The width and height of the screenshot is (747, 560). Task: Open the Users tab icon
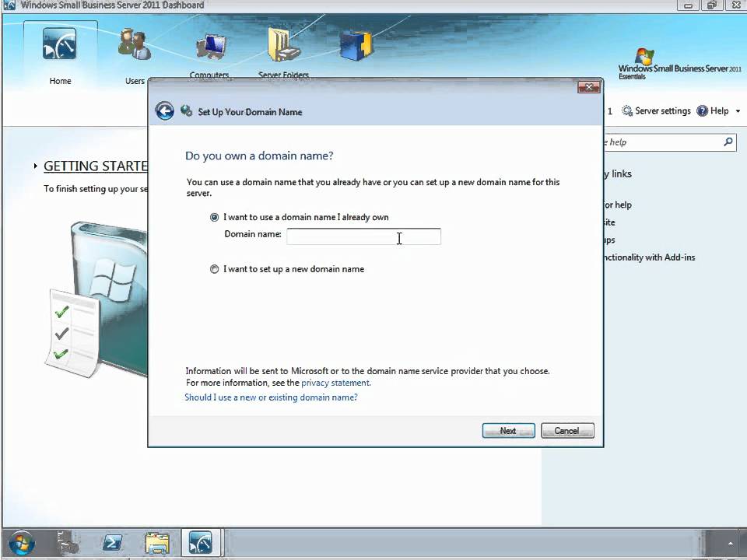click(x=135, y=44)
